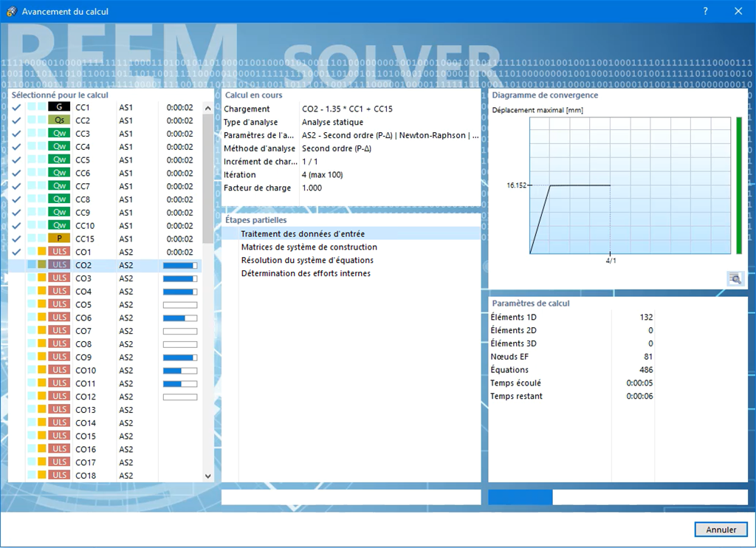Viewport: 756px width, 548px height.
Task: Click the ULS badge in the CO9 row
Action: coord(59,357)
